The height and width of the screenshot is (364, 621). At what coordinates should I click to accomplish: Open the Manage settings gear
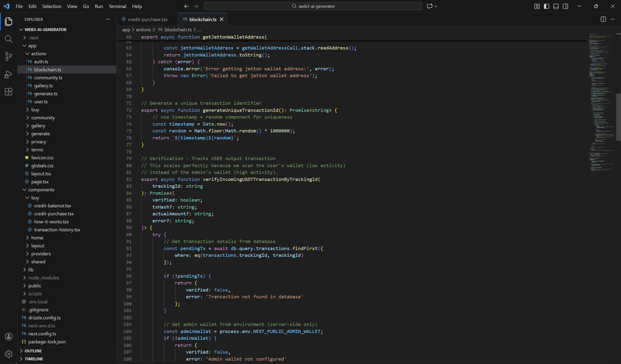point(9,354)
